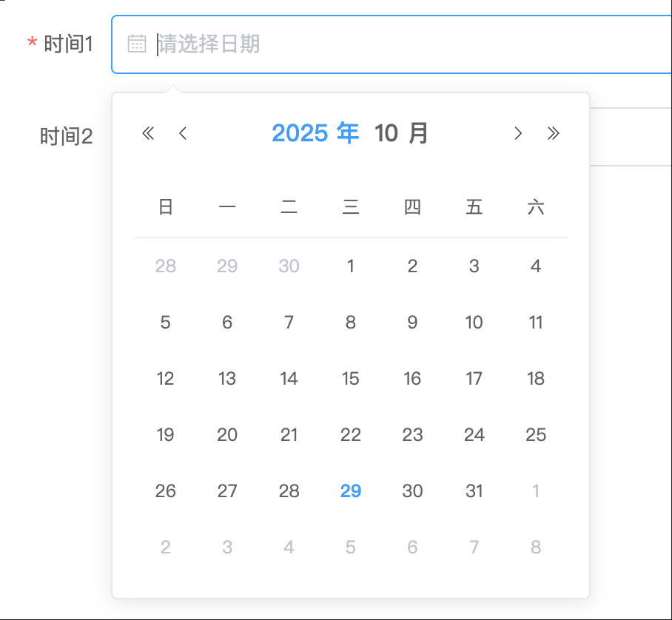This screenshot has height=620, width=672.
Task: Choose date 16 in the calendar
Action: (x=412, y=379)
